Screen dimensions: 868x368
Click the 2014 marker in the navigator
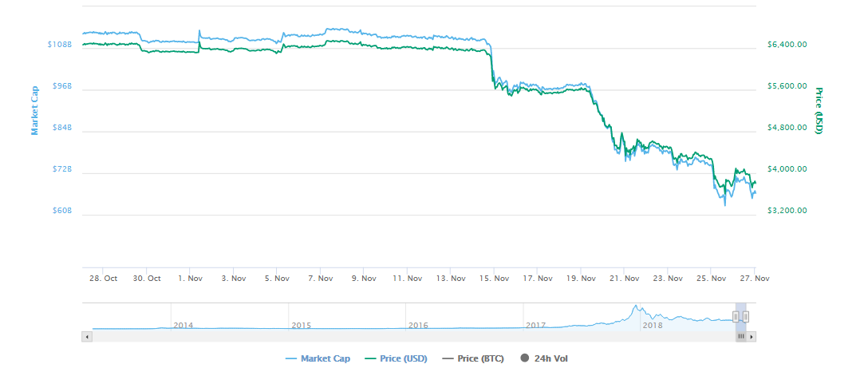pos(183,325)
